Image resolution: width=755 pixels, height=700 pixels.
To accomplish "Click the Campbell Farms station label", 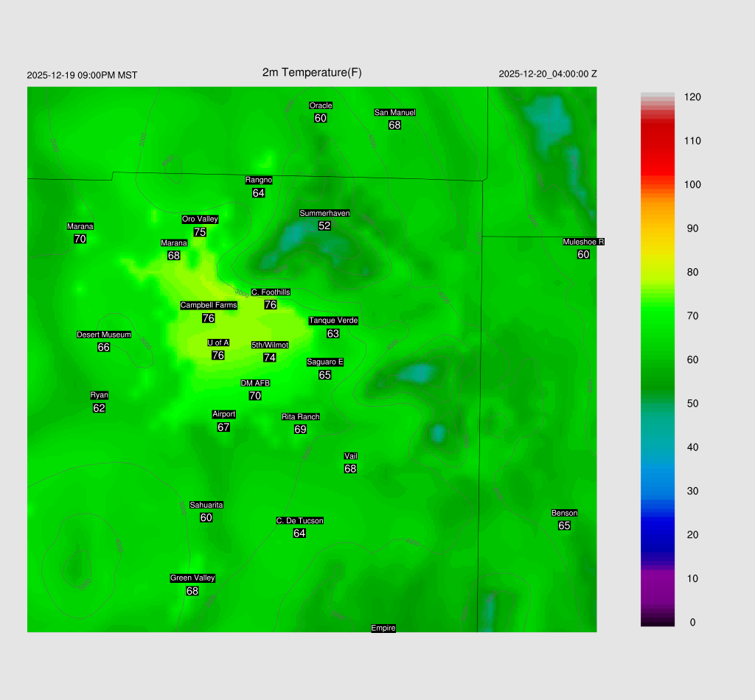I will (x=209, y=305).
